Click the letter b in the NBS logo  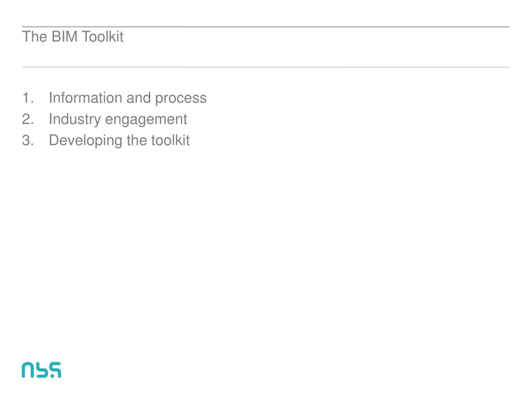(42, 370)
